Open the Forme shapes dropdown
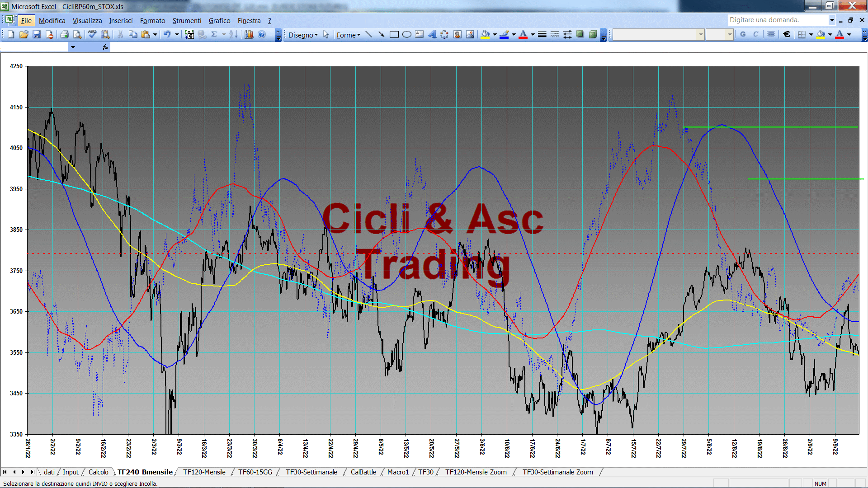 [348, 35]
